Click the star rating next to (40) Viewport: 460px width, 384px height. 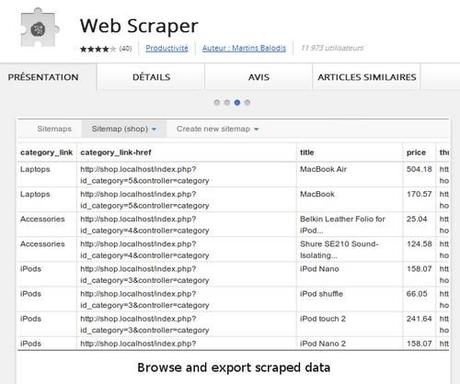click(x=98, y=49)
